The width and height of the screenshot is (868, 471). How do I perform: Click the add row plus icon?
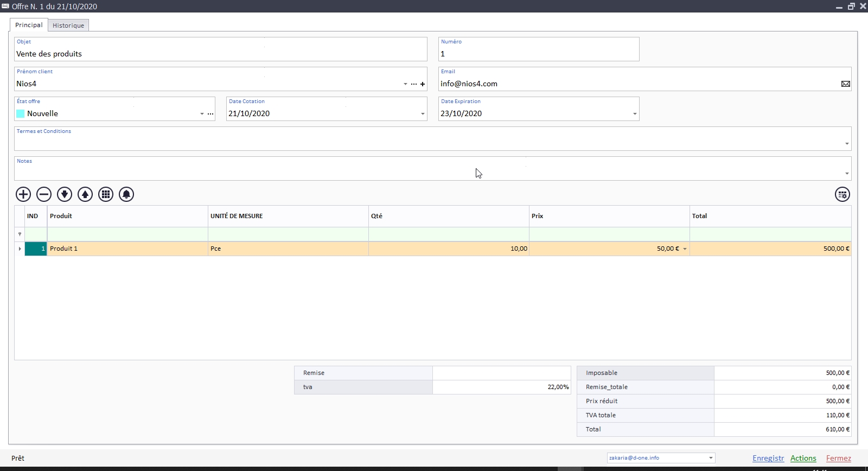click(x=23, y=194)
